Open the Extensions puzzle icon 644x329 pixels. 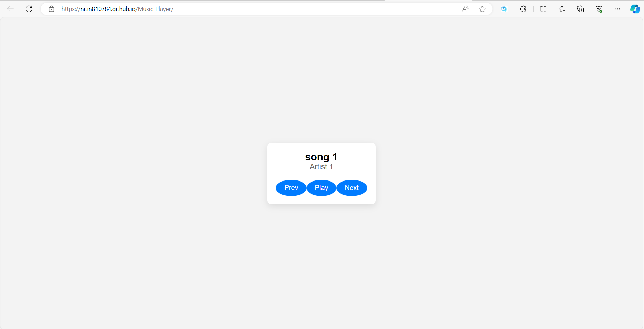point(523,9)
